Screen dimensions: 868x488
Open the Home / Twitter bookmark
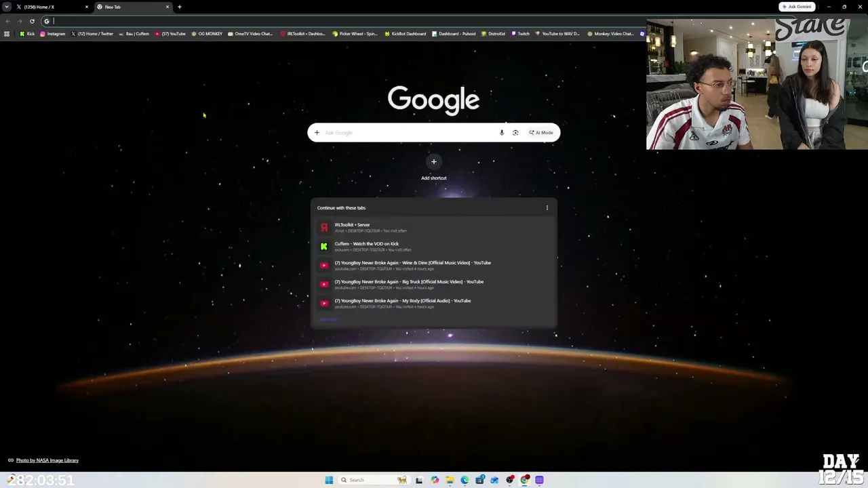point(92,34)
